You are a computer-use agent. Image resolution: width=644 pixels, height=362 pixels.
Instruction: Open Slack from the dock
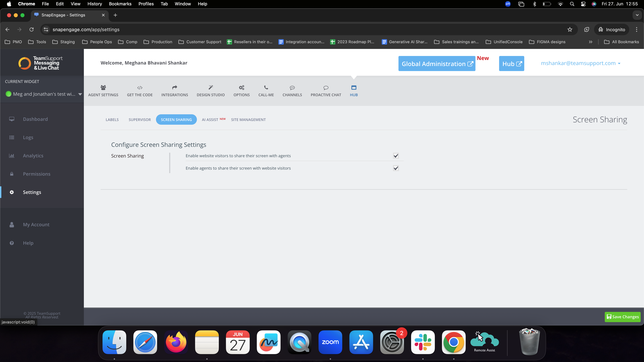point(423,342)
